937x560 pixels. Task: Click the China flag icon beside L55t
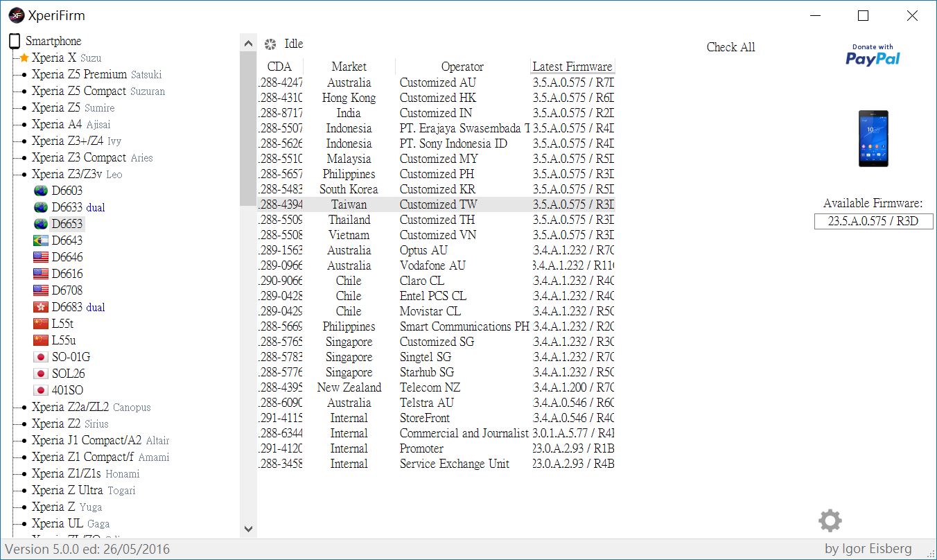[x=41, y=324]
